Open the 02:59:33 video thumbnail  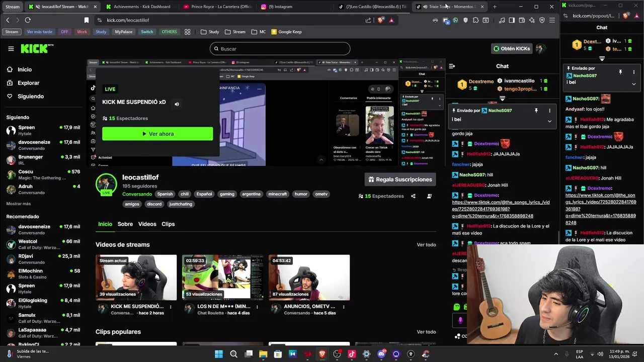[223, 278]
